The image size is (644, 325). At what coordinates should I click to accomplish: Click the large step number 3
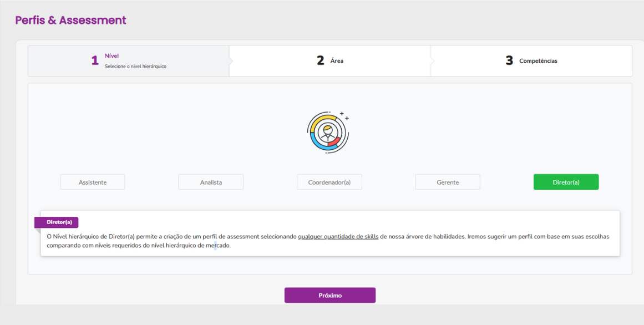509,61
